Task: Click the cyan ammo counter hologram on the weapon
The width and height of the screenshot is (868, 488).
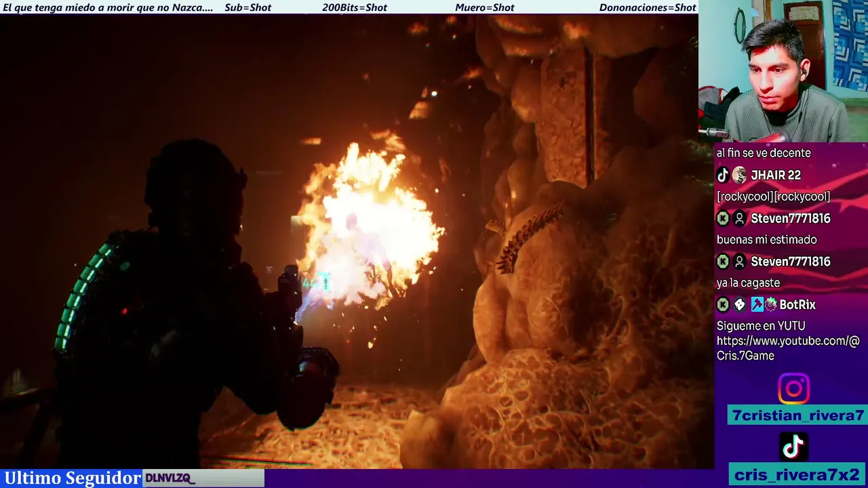Action: click(317, 283)
